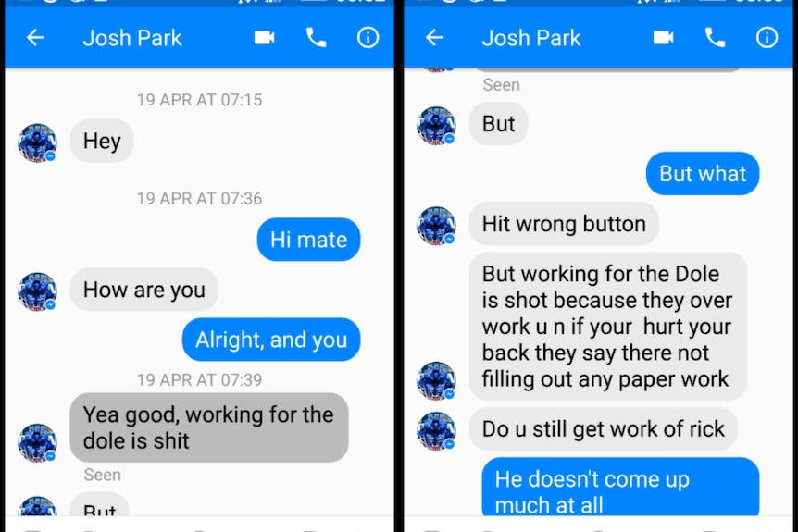798x532 pixels.
Task: Select the 'But working for the Dole' message
Action: (x=607, y=326)
